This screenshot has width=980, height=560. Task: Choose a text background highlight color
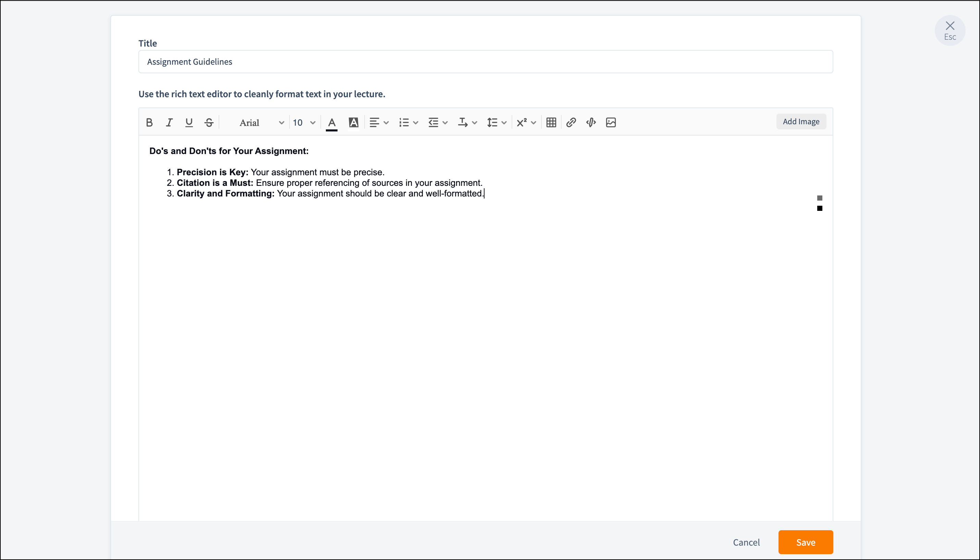(353, 123)
